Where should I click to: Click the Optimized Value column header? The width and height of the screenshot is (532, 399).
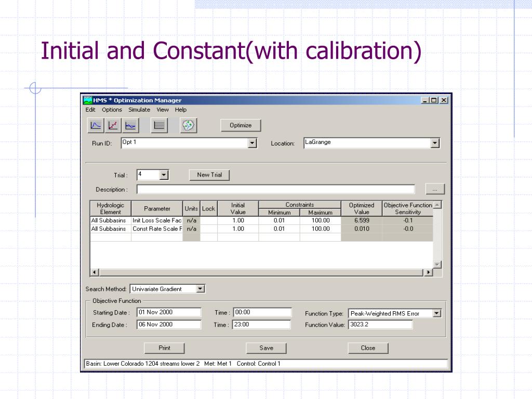coord(362,209)
